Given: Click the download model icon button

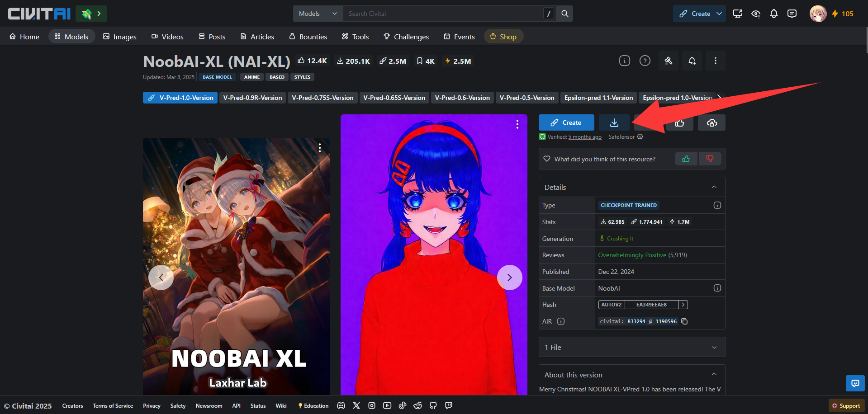Looking at the screenshot, I should pos(614,122).
